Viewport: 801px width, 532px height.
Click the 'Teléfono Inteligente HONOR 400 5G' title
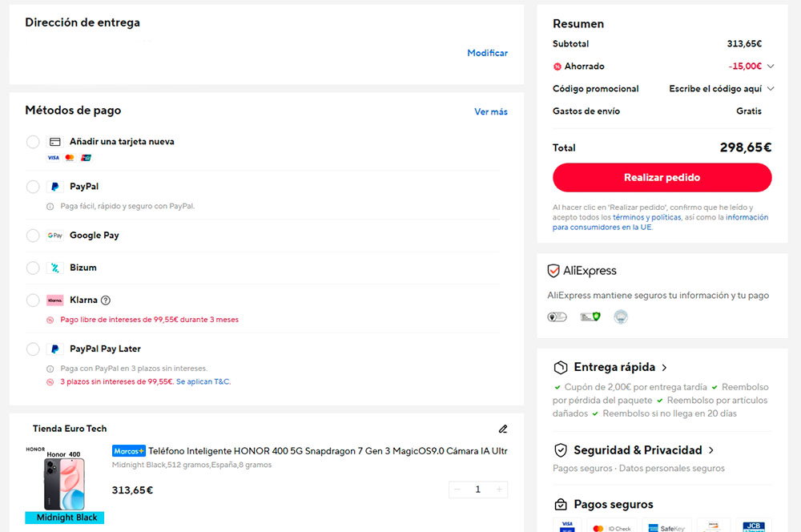[x=328, y=451]
